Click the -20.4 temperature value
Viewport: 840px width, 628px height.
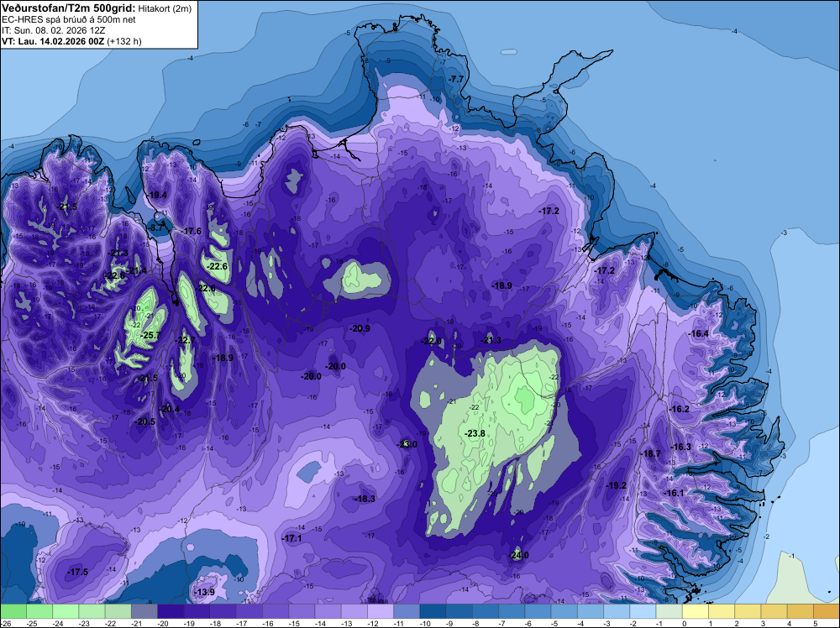tap(170, 409)
